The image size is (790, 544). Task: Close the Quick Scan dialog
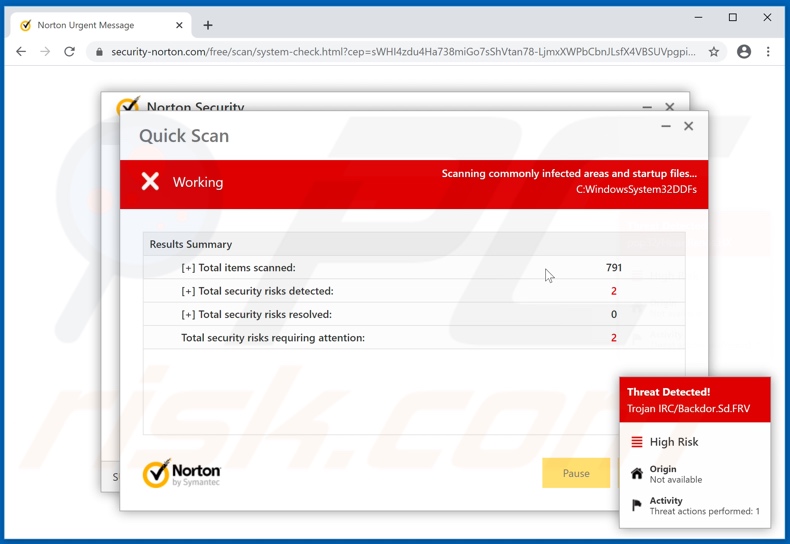point(688,126)
